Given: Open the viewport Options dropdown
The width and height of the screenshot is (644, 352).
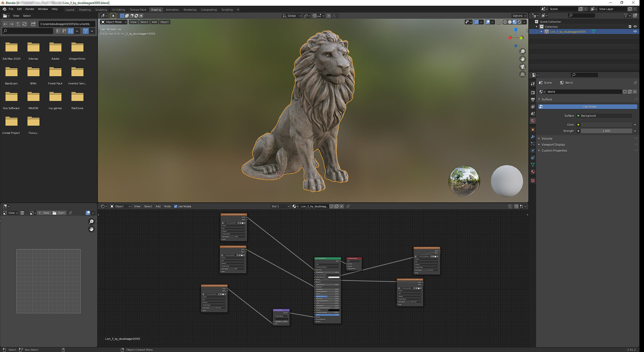Looking at the screenshot, I should [x=519, y=16].
